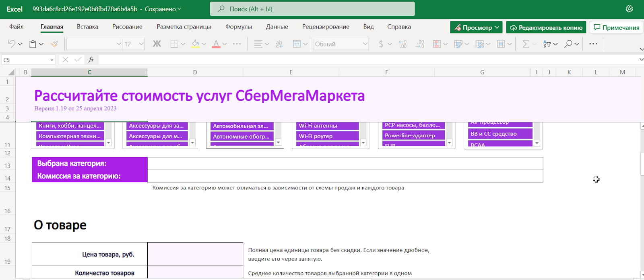Viewport: 644px width, 280px height.
Task: Switch to 'Разметка страницы' tab
Action: click(x=184, y=27)
